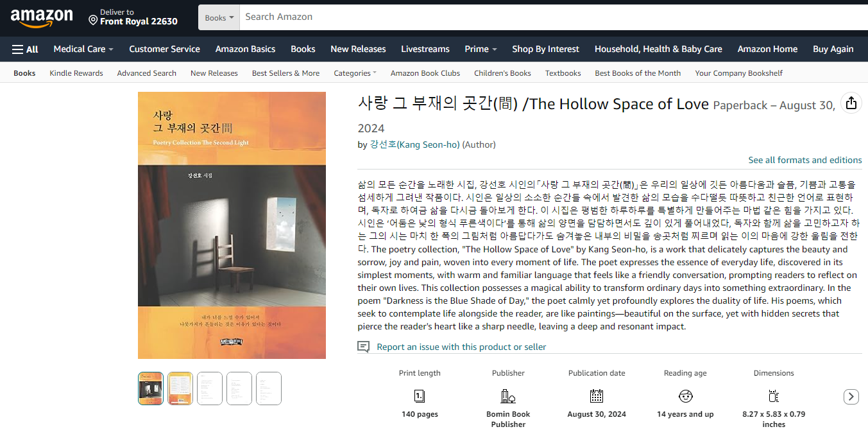Browse Textbooks section

563,73
